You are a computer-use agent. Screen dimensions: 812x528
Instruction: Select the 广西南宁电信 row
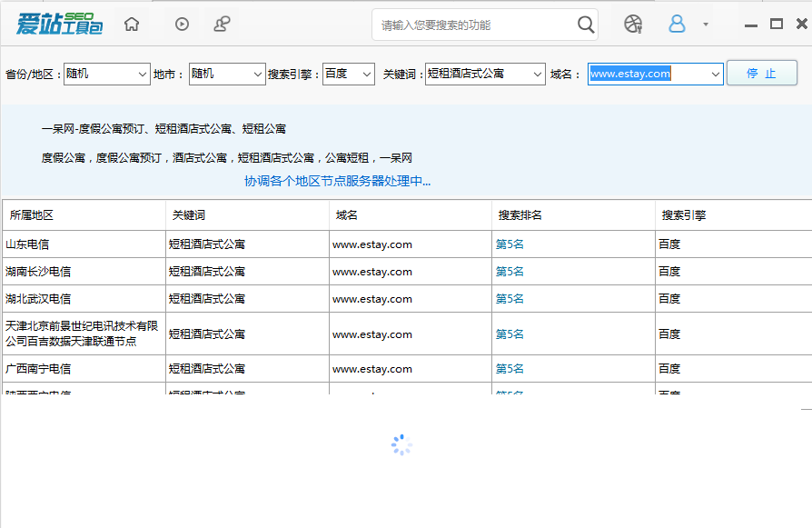pyautogui.click(x=38, y=369)
